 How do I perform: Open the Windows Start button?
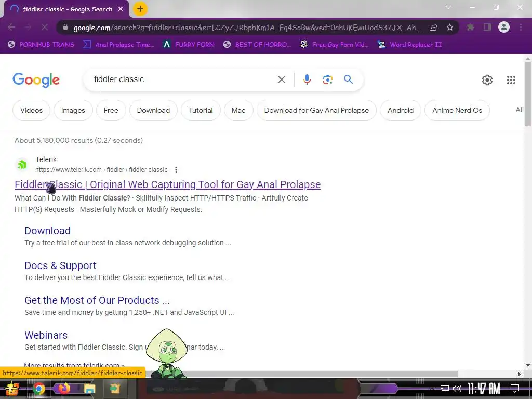pos(11,389)
